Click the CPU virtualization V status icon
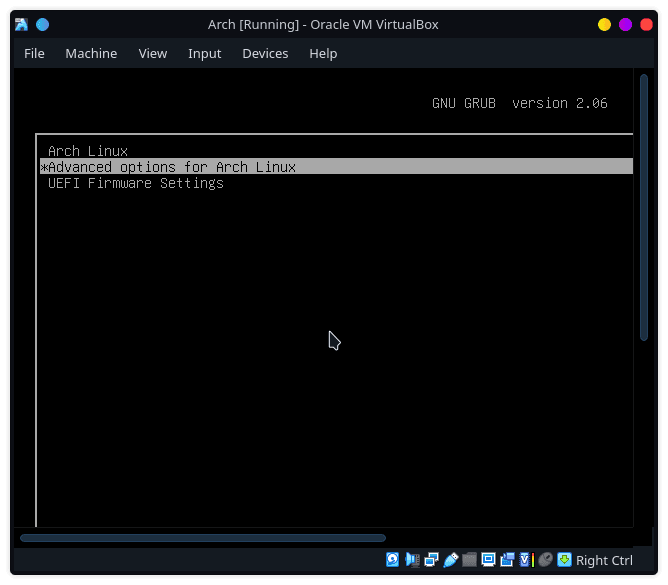The height and width of the screenshot is (585, 668). pos(527,559)
